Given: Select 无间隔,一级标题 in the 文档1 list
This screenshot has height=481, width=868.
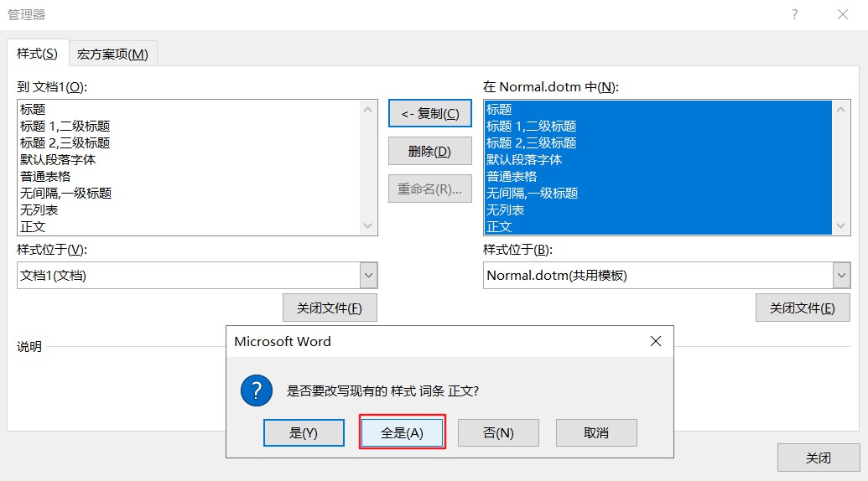Looking at the screenshot, I should [x=189, y=193].
